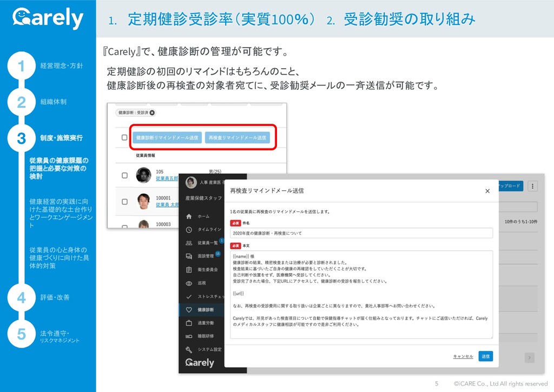This screenshot has width=554, height=392.
Task: Click the 送信 send button
Action: click(x=486, y=356)
